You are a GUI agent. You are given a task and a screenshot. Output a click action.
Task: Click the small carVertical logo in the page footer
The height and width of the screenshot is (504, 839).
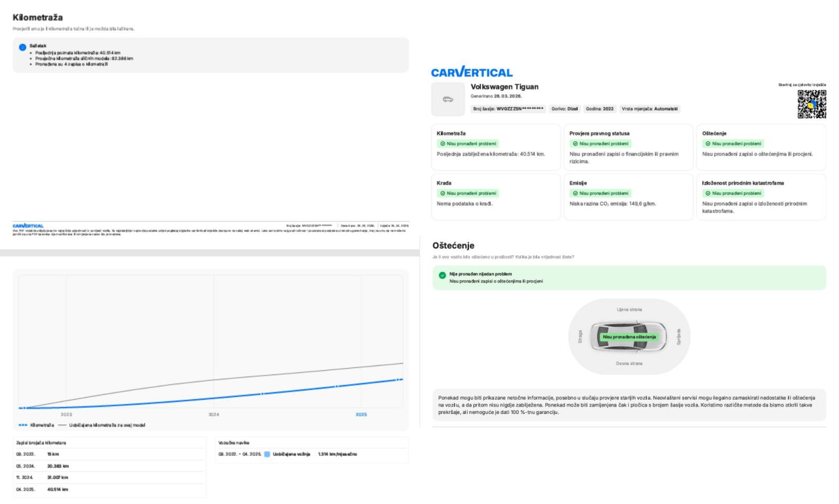(x=28, y=226)
